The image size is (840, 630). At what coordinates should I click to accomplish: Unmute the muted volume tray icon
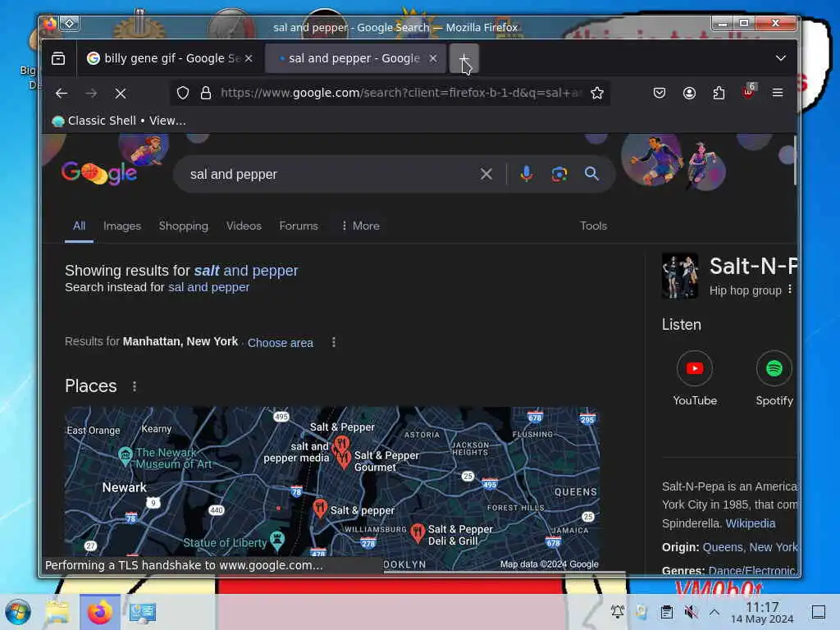tap(691, 612)
